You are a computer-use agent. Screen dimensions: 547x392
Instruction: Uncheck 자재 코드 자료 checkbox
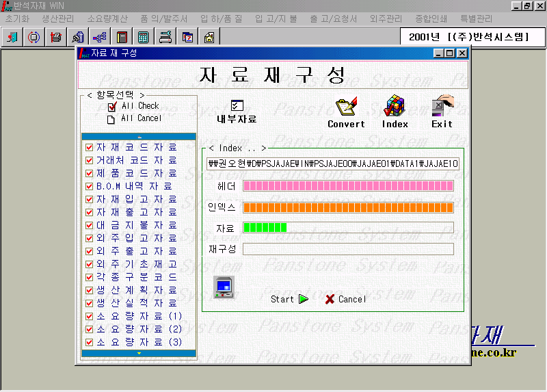(x=89, y=147)
